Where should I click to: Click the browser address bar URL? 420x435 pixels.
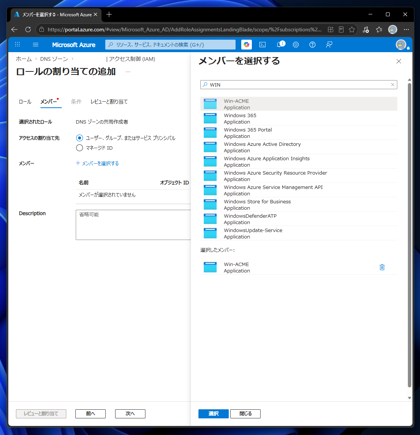coord(184,30)
